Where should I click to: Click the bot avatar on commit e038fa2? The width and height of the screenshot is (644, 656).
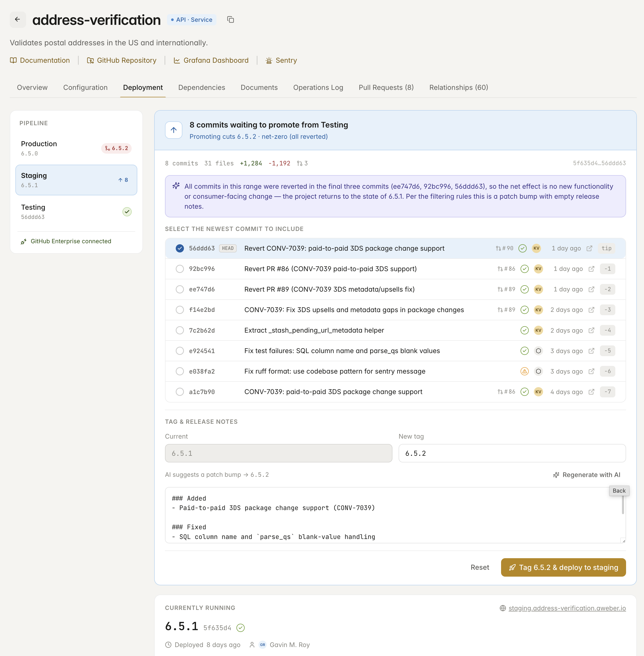point(538,371)
